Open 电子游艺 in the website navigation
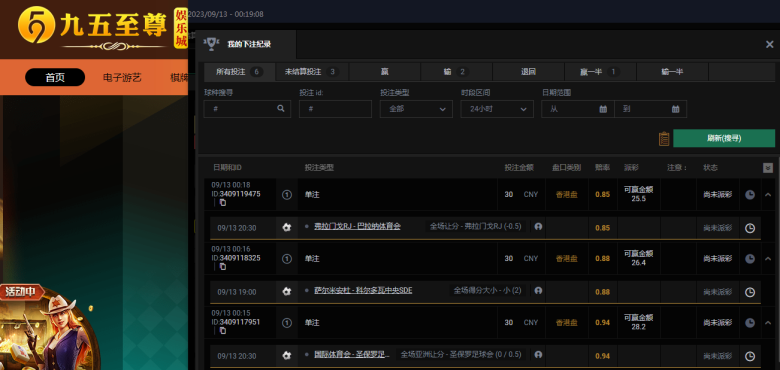This screenshot has height=370, width=780. coord(122,78)
